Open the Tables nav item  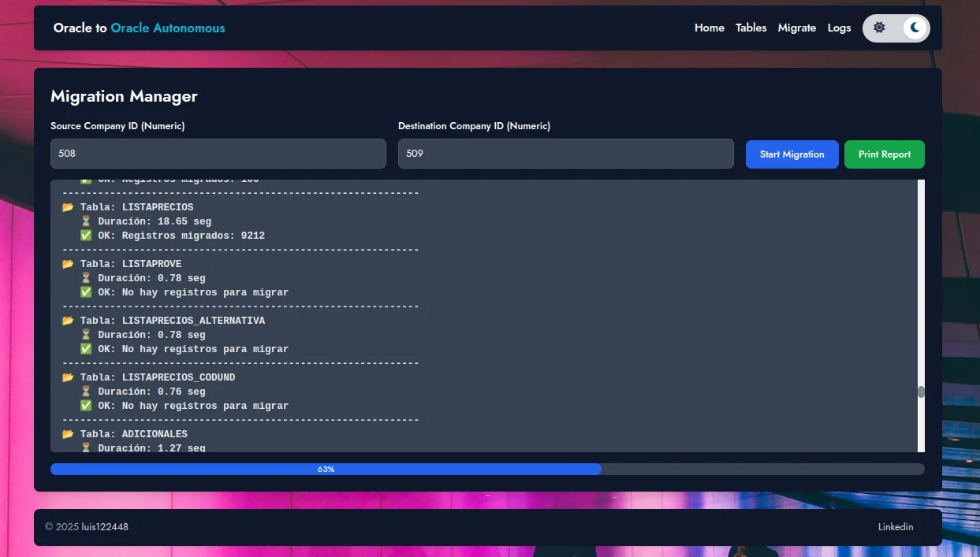pos(751,28)
